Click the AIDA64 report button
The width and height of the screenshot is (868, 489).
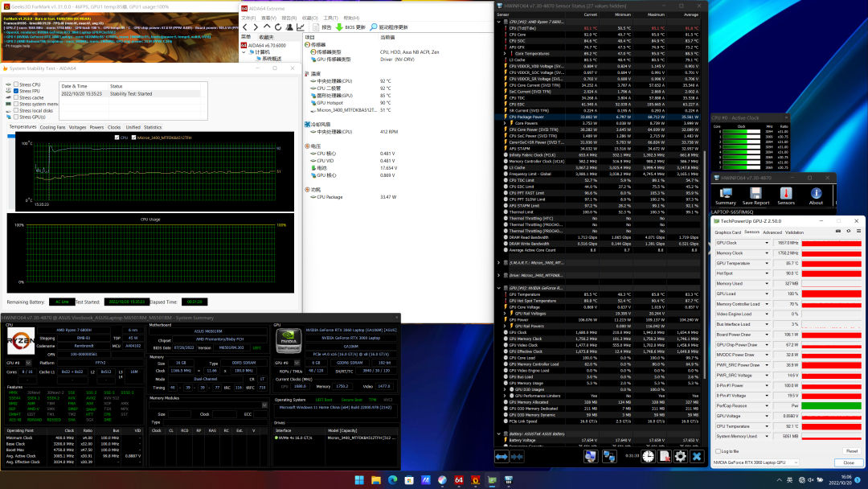pos(321,27)
